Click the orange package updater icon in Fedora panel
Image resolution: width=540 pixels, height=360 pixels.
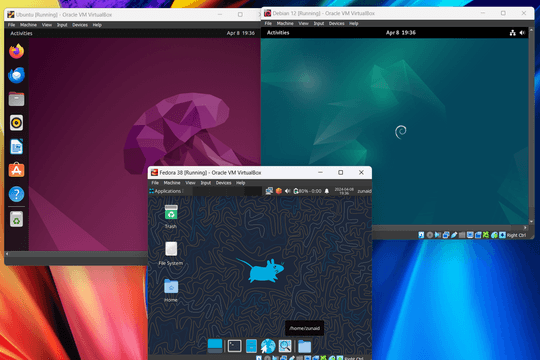coord(279,191)
